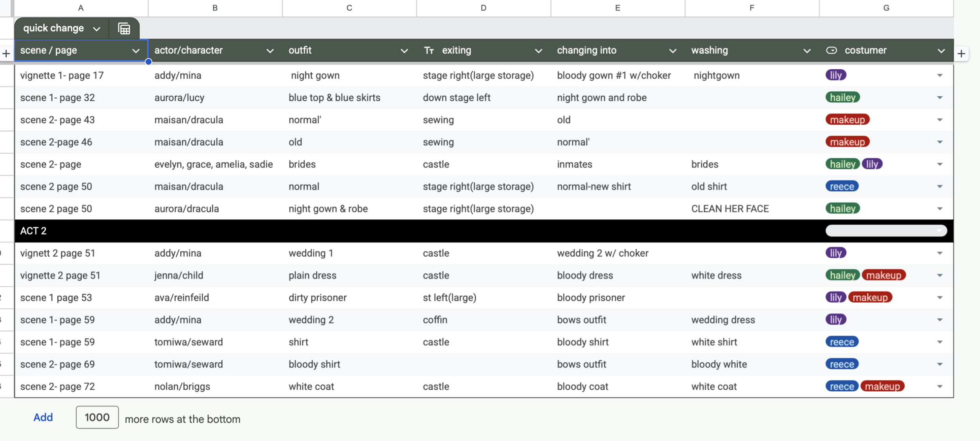Click the dropdown chip icon in costumer header

(x=831, y=51)
